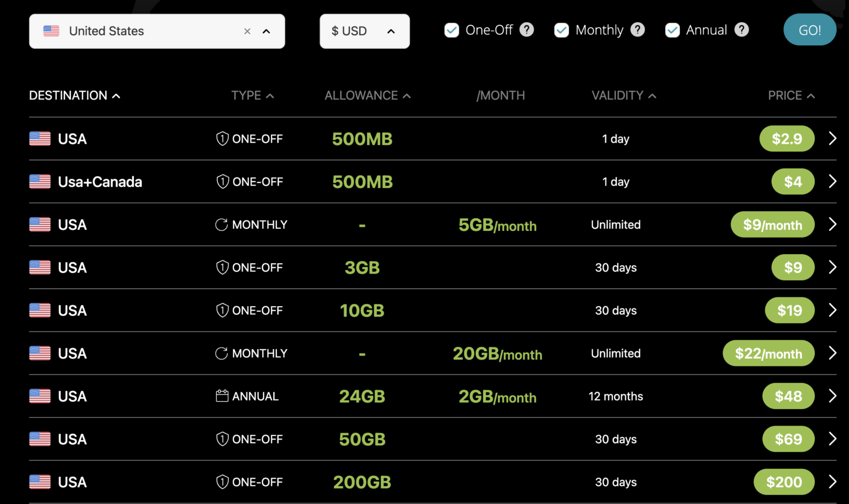This screenshot has height=504, width=849.
Task: Open the help tooltip for Annual
Action: [742, 30]
